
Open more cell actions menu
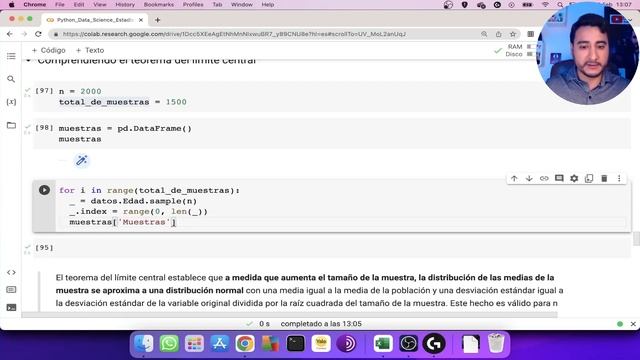[619, 178]
